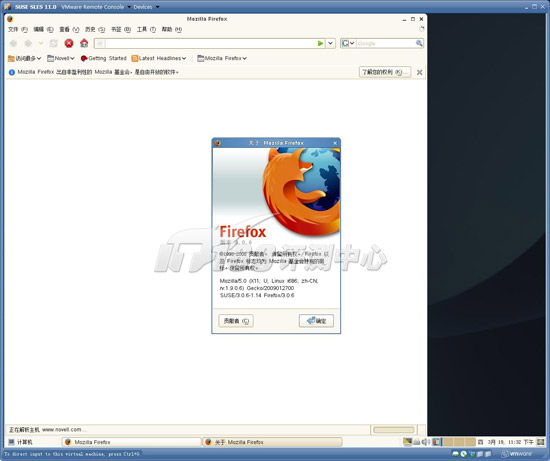550x461 pixels.
Task: Click the 了解您的权利 know your rights button
Action: coord(385,72)
